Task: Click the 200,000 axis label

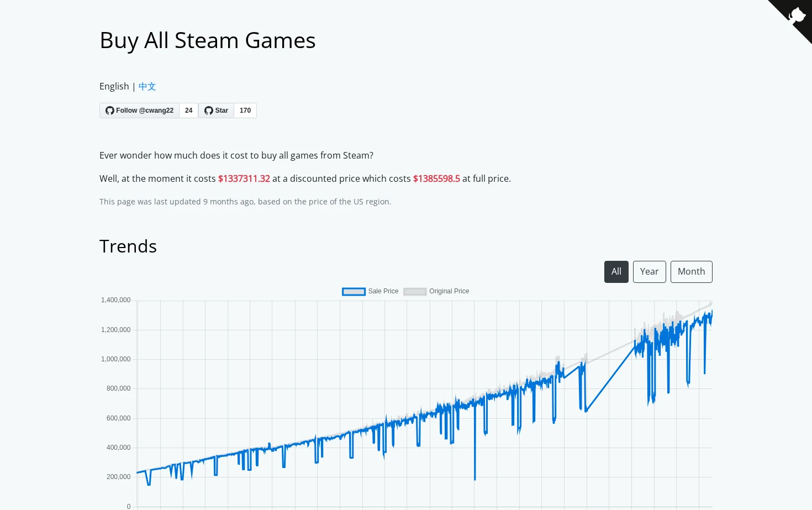Action: (x=118, y=477)
